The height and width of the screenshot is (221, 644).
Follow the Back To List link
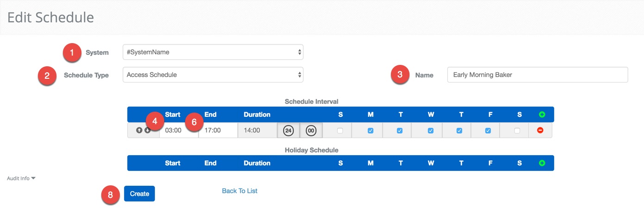point(240,191)
